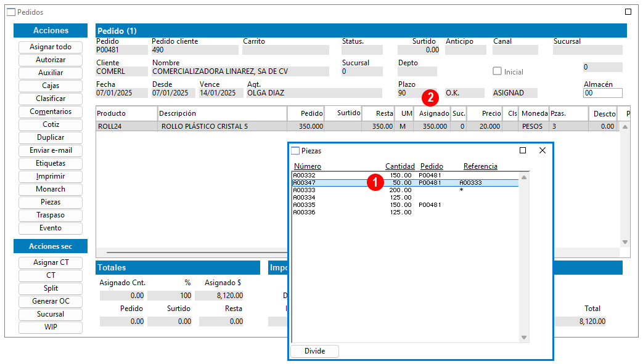Maximize the Piezas window
The image size is (643, 364).
523,150
